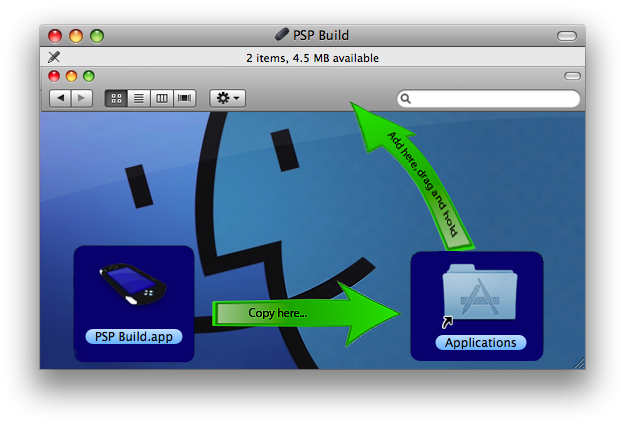The width and height of the screenshot is (625, 424).
Task: Switch to column view
Action: (162, 98)
